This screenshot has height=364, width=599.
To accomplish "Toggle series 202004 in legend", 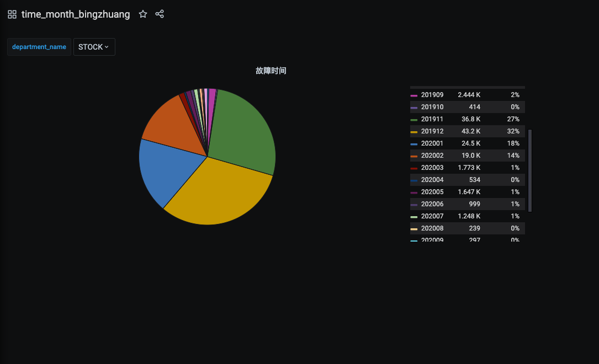I will click(432, 180).
